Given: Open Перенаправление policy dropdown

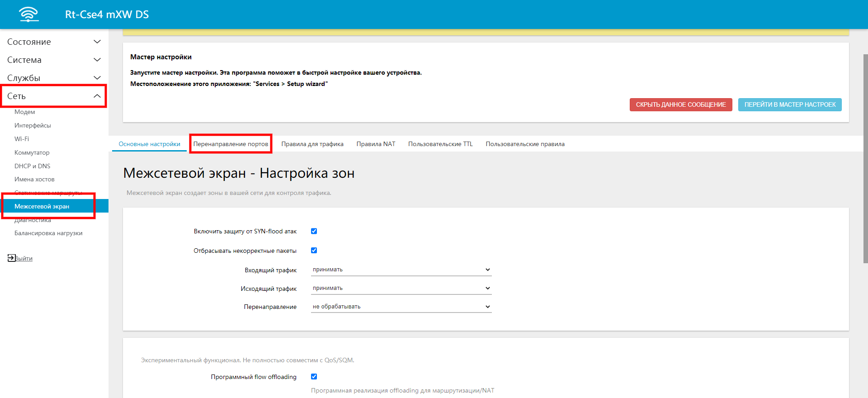Looking at the screenshot, I should [x=401, y=307].
